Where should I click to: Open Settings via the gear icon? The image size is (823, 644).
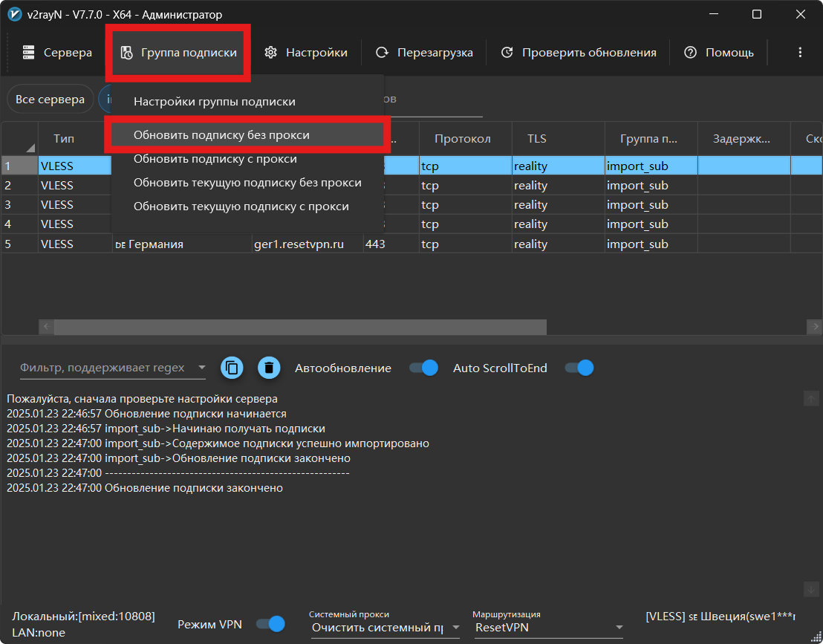tap(271, 53)
